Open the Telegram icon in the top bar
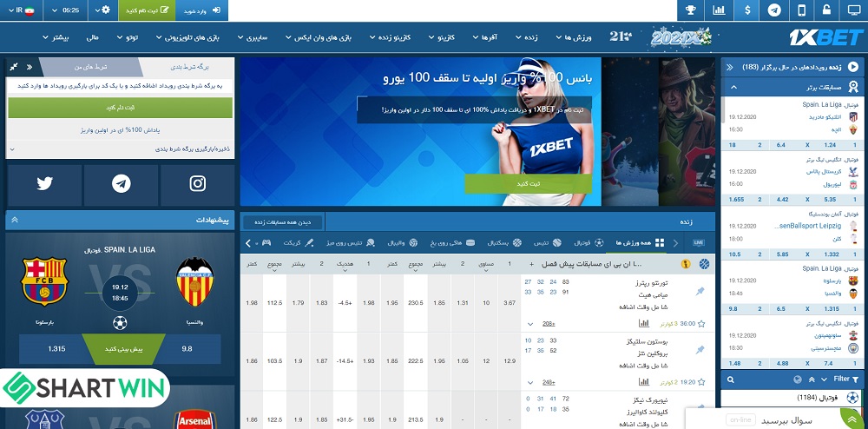Image resolution: width=868 pixels, height=429 pixels. (774, 10)
